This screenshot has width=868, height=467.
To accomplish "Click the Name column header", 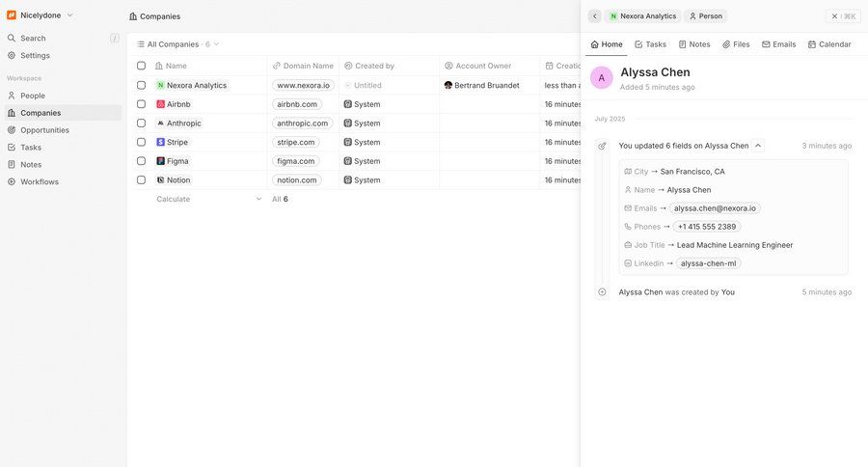I will [208, 66].
